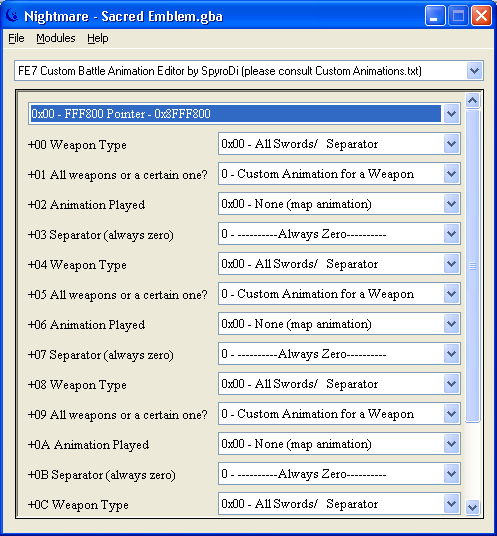Open the Modules menu
The height and width of the screenshot is (536, 497).
[x=56, y=38]
